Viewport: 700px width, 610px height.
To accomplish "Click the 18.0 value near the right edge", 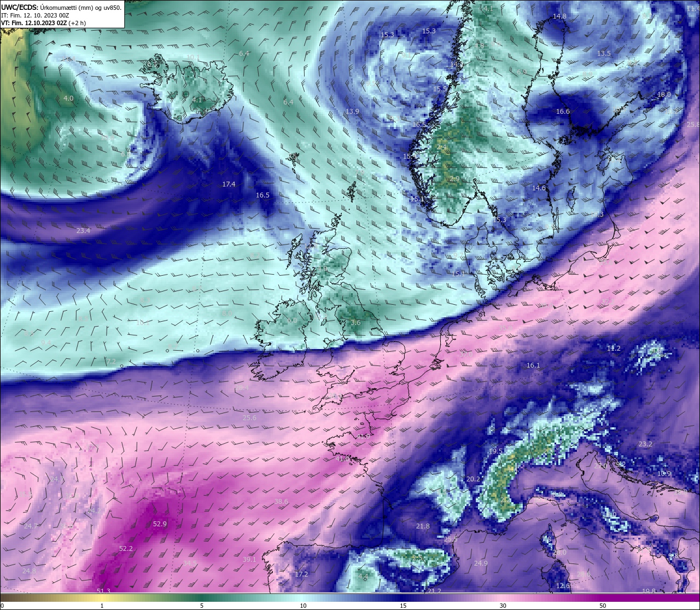I will point(663,95).
